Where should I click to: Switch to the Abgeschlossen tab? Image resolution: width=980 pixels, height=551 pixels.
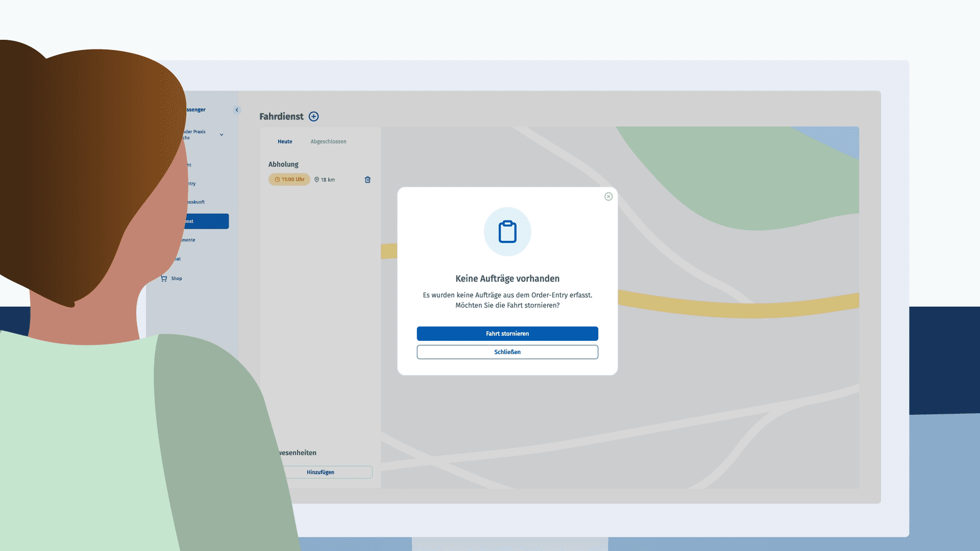[328, 141]
